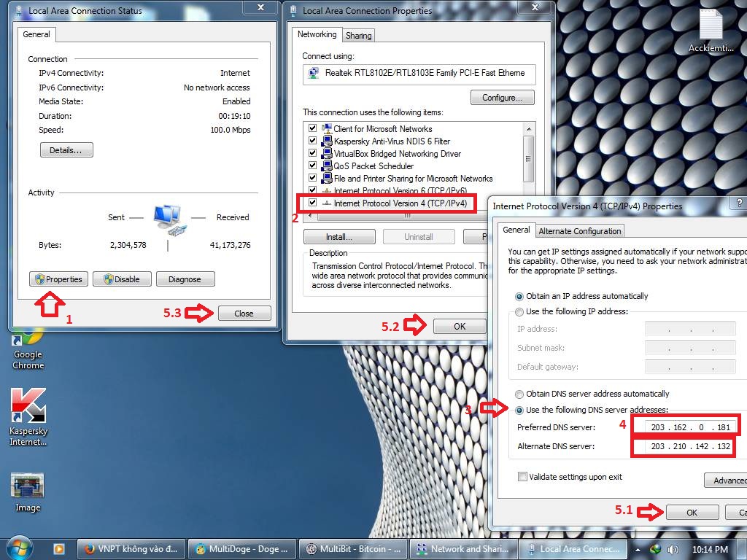This screenshot has width=747, height=560.
Task: Click Local Area Connection taskbar button
Action: pyautogui.click(x=575, y=549)
